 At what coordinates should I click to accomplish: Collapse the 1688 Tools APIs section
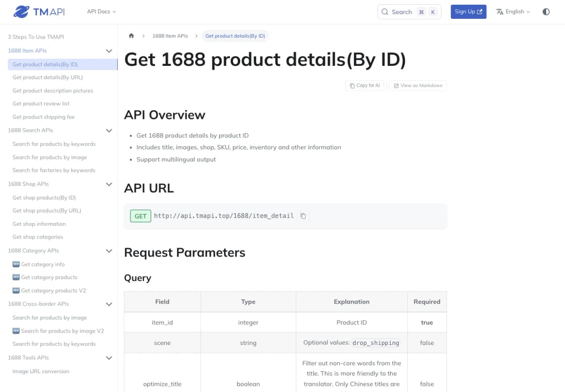(x=109, y=358)
